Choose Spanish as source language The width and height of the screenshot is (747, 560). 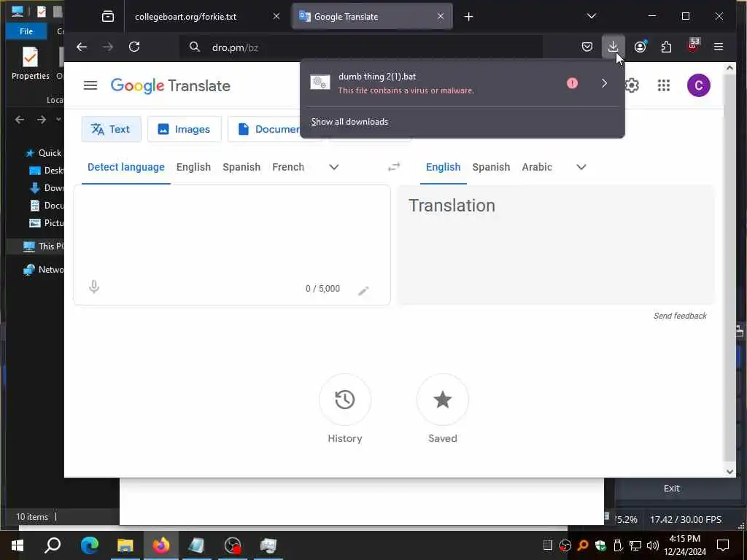click(241, 167)
